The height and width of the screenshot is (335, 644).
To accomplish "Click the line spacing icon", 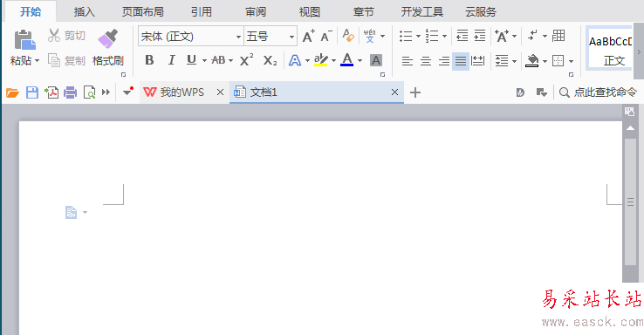I will (502, 61).
